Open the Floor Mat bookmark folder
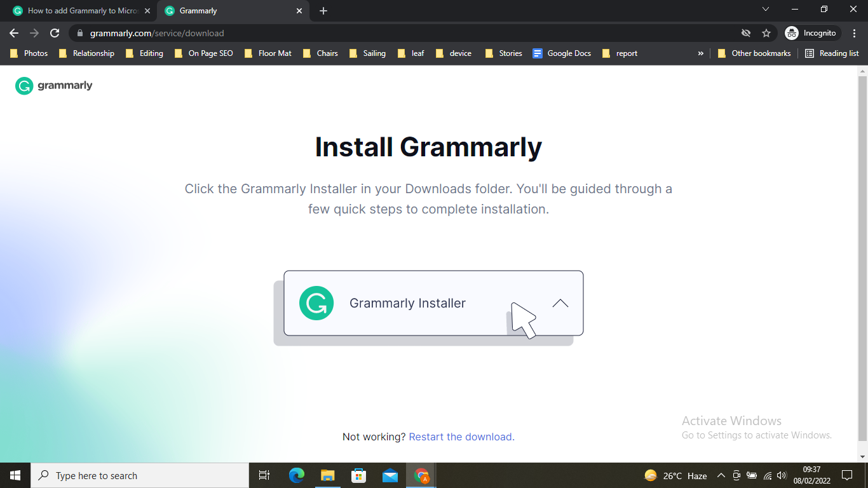Viewport: 868px width, 488px height. click(268, 53)
